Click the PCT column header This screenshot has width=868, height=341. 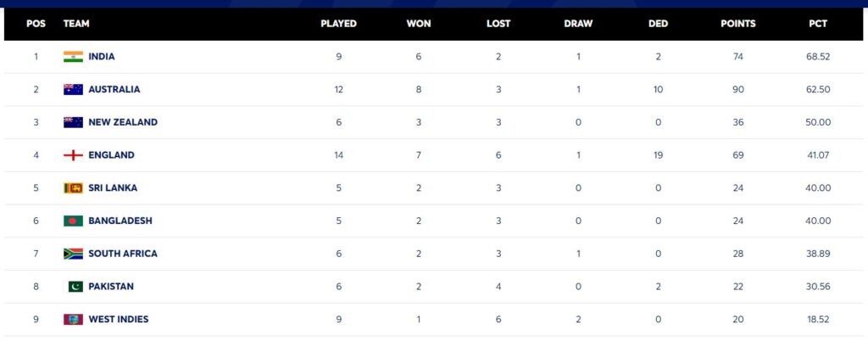818,24
